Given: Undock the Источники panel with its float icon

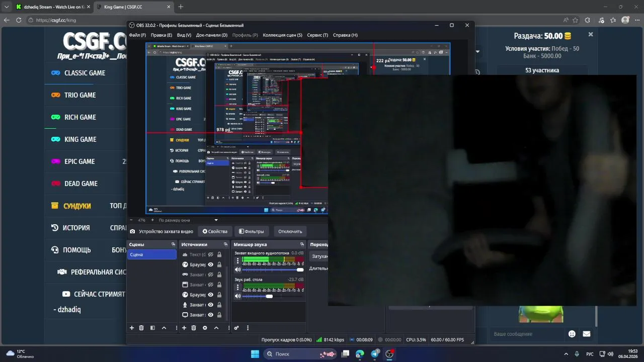Looking at the screenshot, I should [x=225, y=244].
